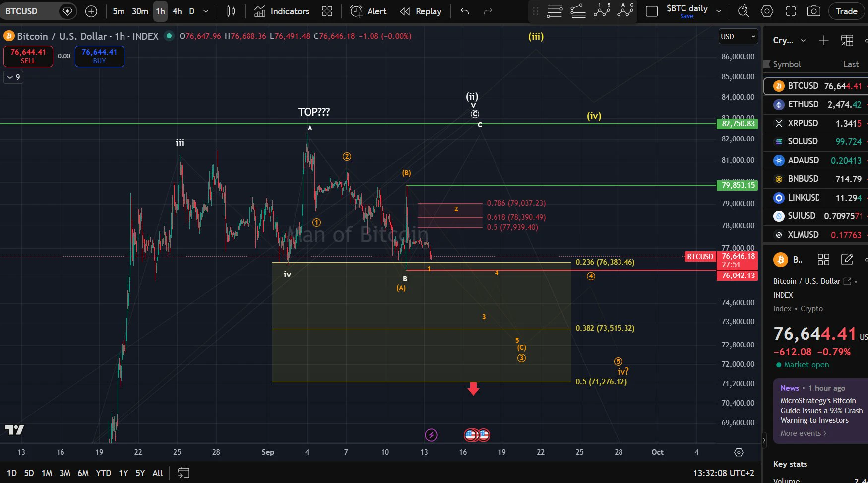Select the 1h timeframe button
The height and width of the screenshot is (483, 868).
160,11
